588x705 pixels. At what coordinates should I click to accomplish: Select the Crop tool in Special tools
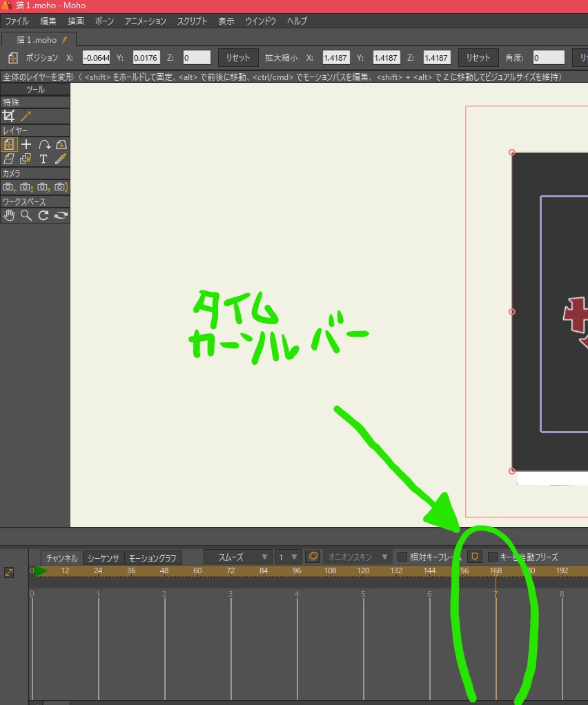[x=8, y=116]
